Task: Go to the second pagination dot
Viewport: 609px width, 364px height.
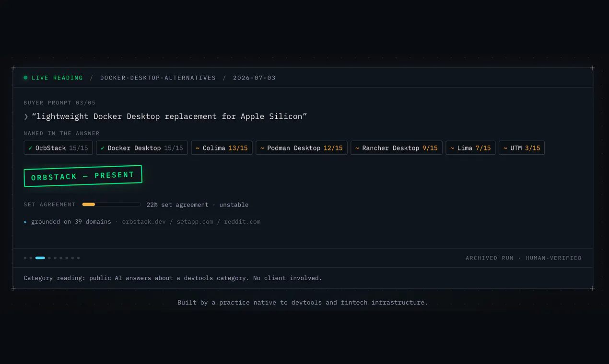Action: click(x=31, y=258)
